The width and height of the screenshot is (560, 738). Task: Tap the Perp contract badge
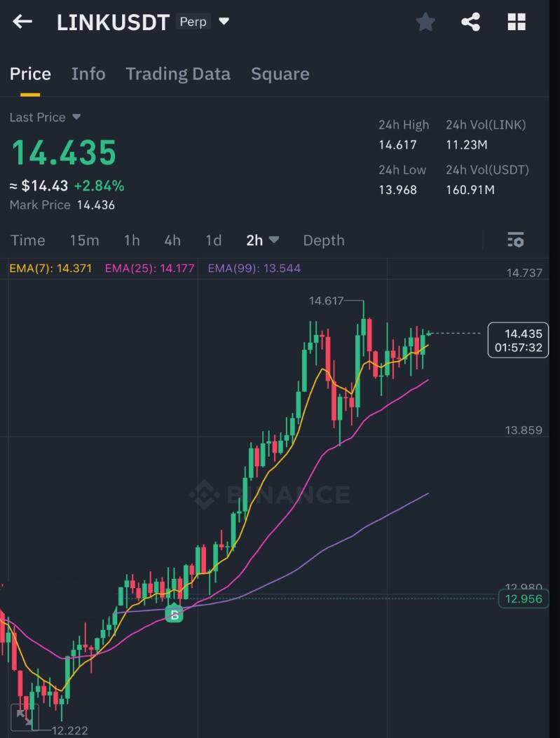point(193,22)
